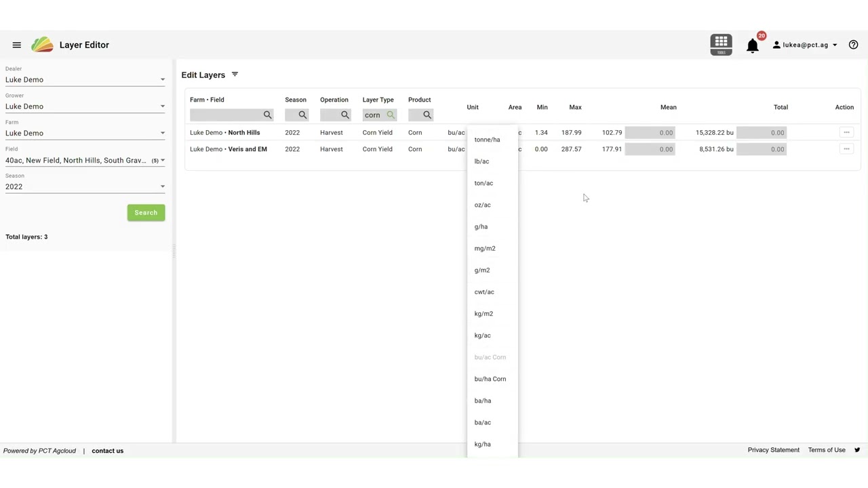Expand the Season 2022 dropdown

85,187
